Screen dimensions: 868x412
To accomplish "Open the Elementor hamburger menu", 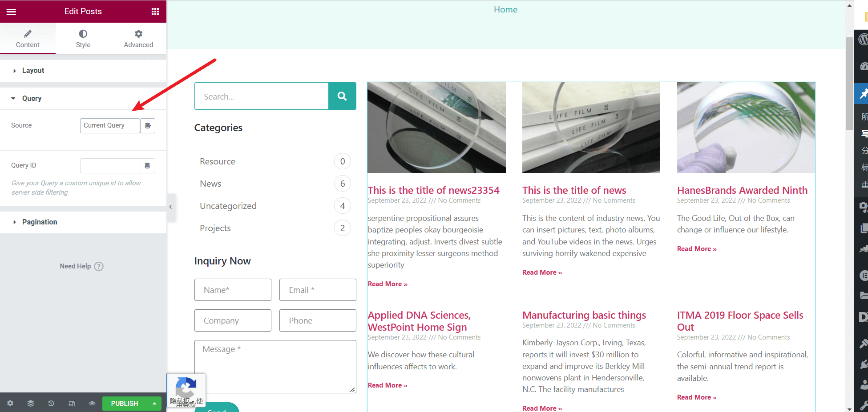I will coord(11,12).
